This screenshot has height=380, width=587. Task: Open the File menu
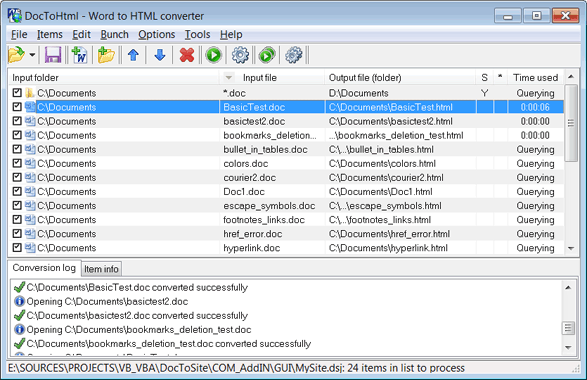(x=19, y=34)
